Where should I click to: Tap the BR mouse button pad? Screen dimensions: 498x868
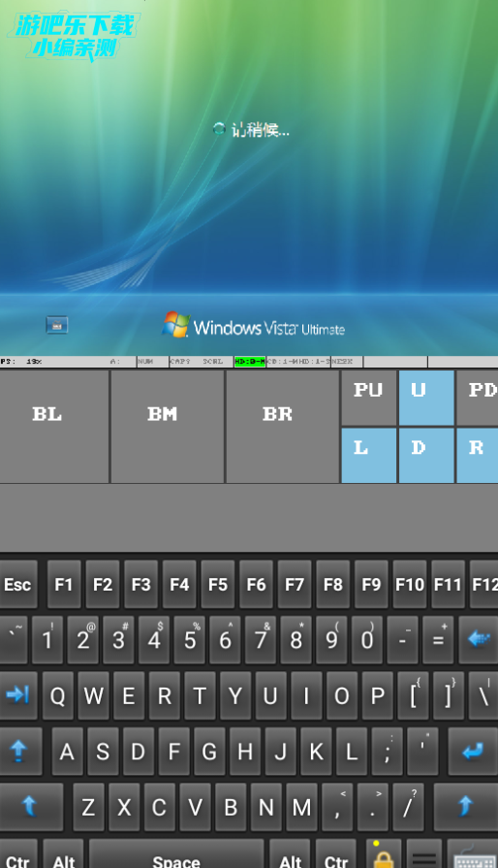(x=283, y=427)
